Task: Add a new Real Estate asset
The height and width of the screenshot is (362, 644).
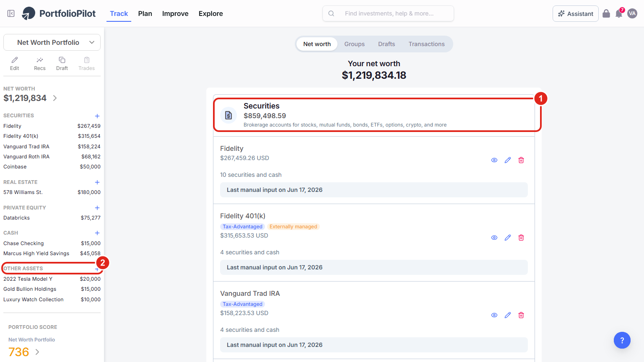Action: pos(97,182)
